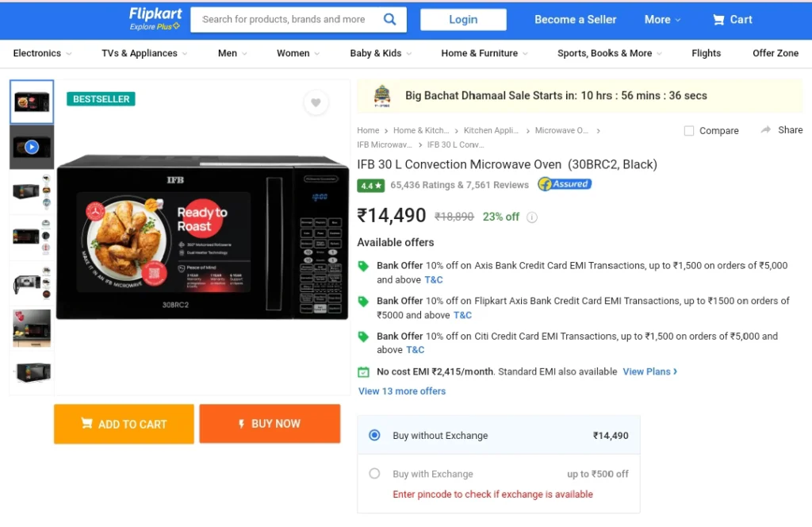The image size is (812, 527).
Task: Select first microwave front thumbnail
Action: tap(32, 102)
